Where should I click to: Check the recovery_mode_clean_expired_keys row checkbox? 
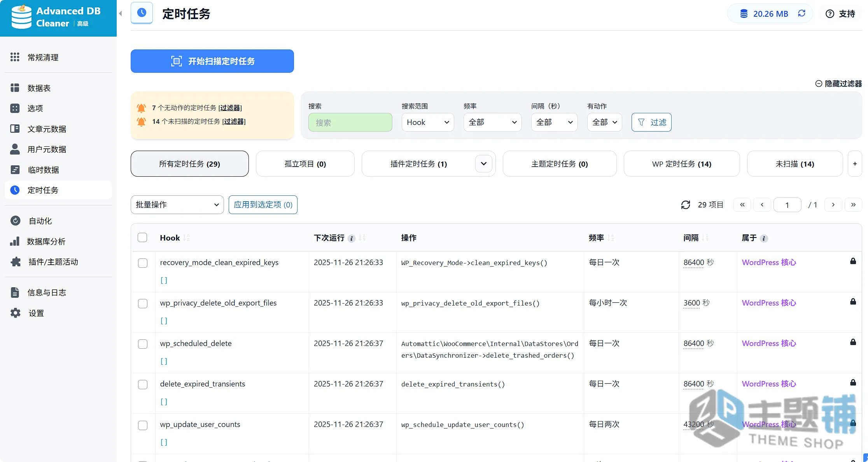coord(143,263)
